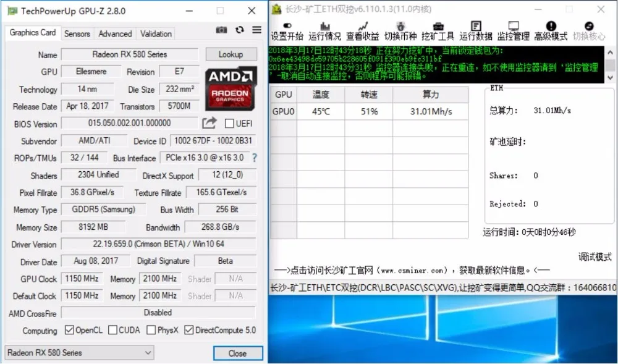Viewport: 618px width, 364px height.
Task: Click the AMD CrossFire Disabled field
Action: (158, 313)
